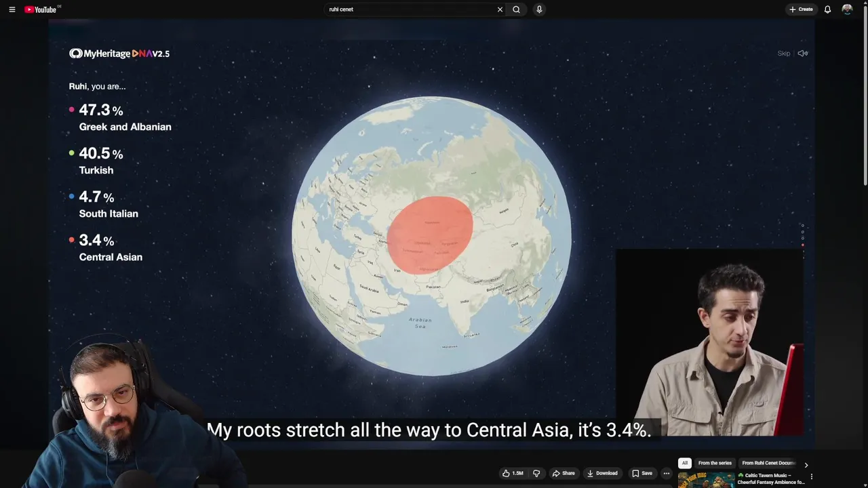The width and height of the screenshot is (868, 488).
Task: Dislike the video with the thumbs-down
Action: click(536, 473)
